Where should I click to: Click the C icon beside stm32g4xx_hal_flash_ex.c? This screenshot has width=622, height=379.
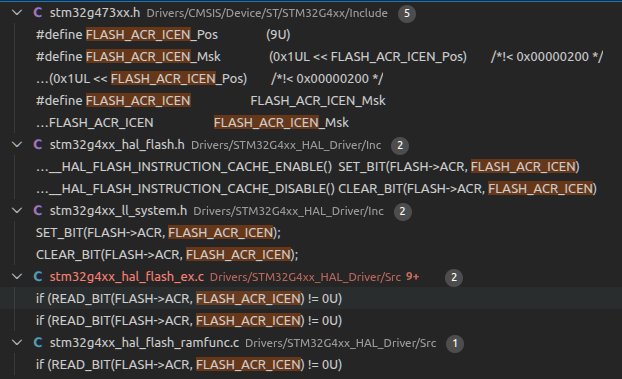(38, 277)
